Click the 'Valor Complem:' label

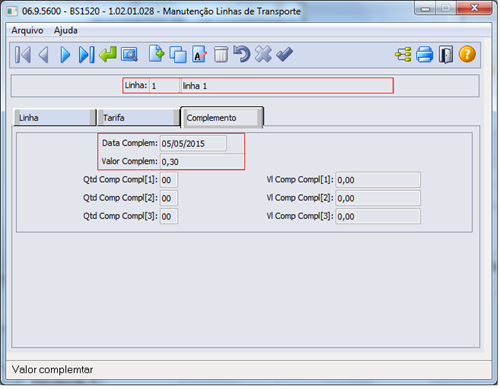click(x=129, y=161)
